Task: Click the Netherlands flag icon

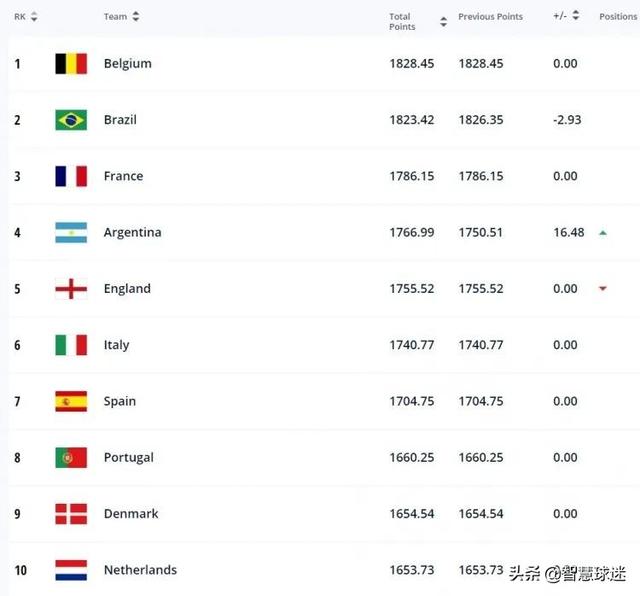Action: click(71, 570)
